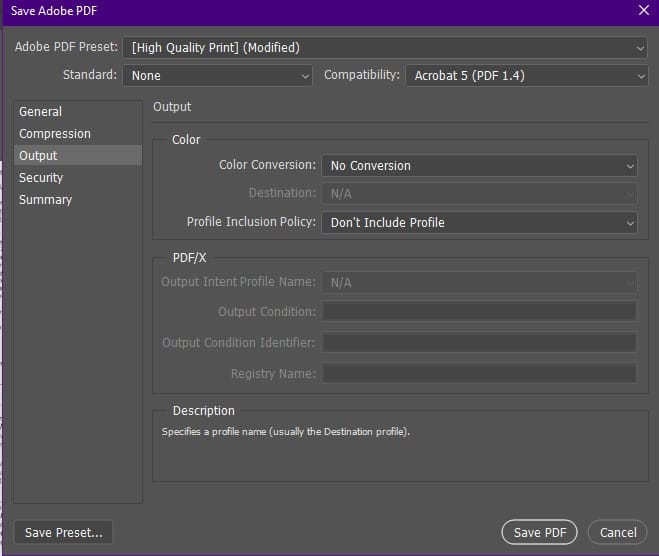Open the Profile Inclusion Policy dropdown
This screenshot has width=659, height=556.
tap(479, 222)
